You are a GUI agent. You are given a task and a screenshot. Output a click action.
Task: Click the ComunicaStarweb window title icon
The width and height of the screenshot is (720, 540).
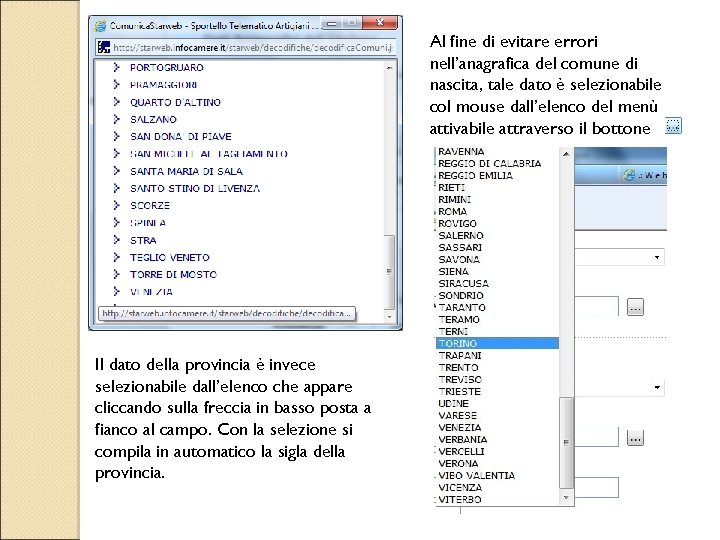[101, 26]
